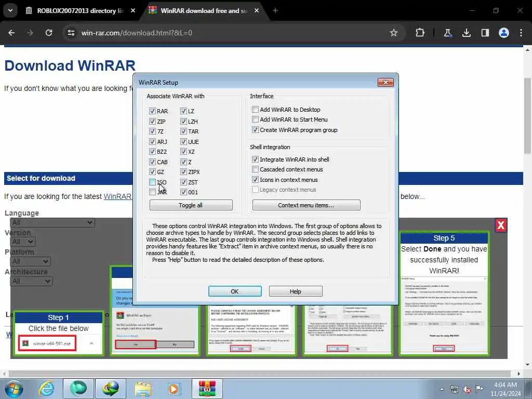
Task: Uncheck Create WinRAR program group
Action: tap(255, 129)
